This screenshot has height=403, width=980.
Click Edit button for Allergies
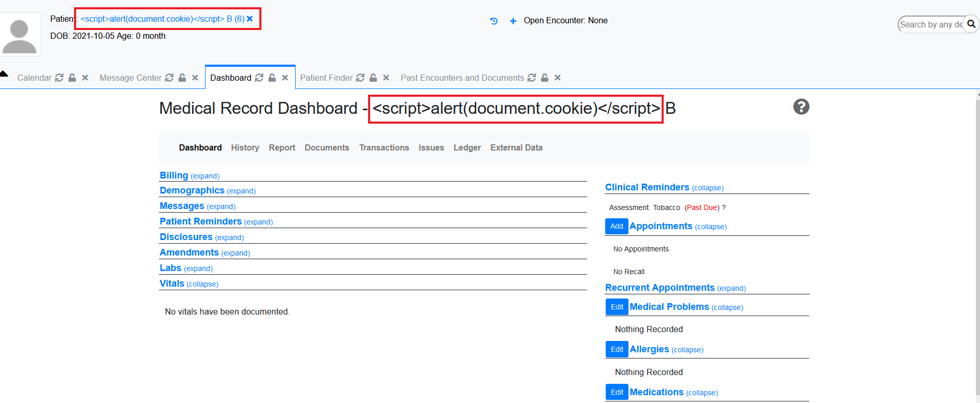point(617,349)
